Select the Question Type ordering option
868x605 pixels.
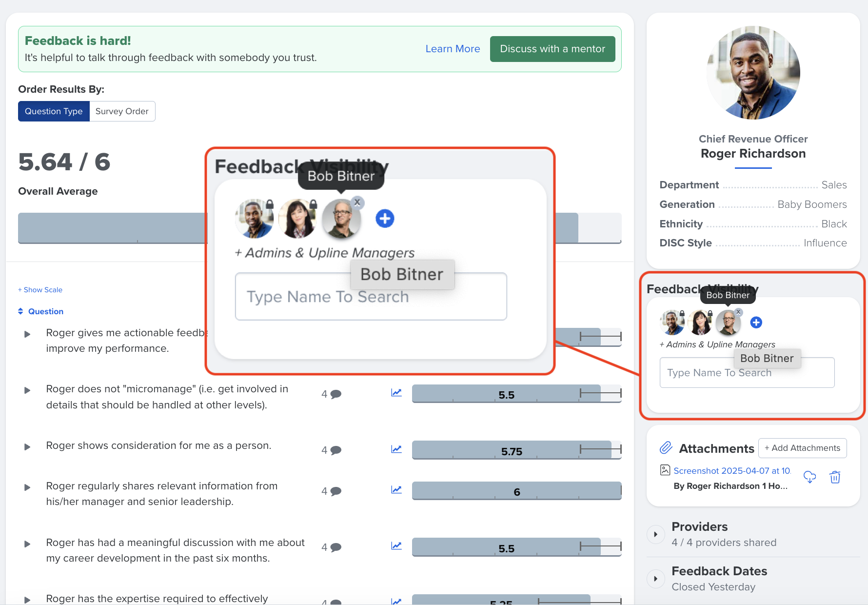click(54, 111)
